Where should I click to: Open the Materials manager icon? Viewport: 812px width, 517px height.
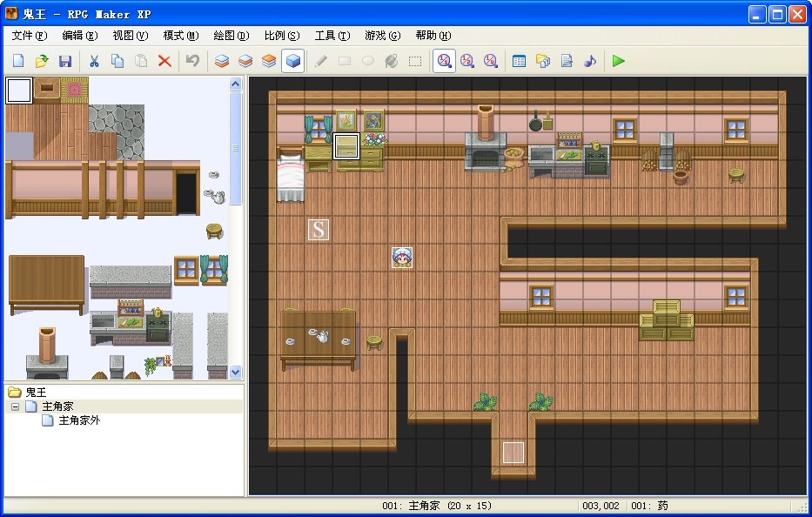coord(543,61)
